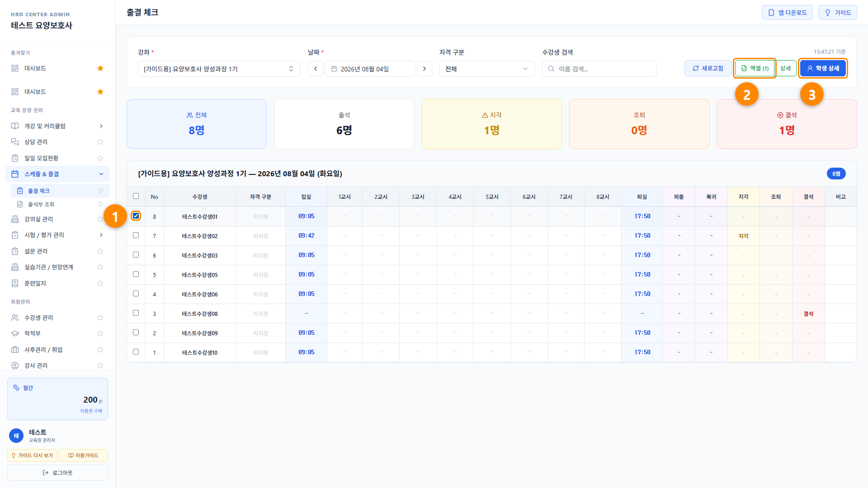Click the 앱 다운로드 button

pos(787,13)
